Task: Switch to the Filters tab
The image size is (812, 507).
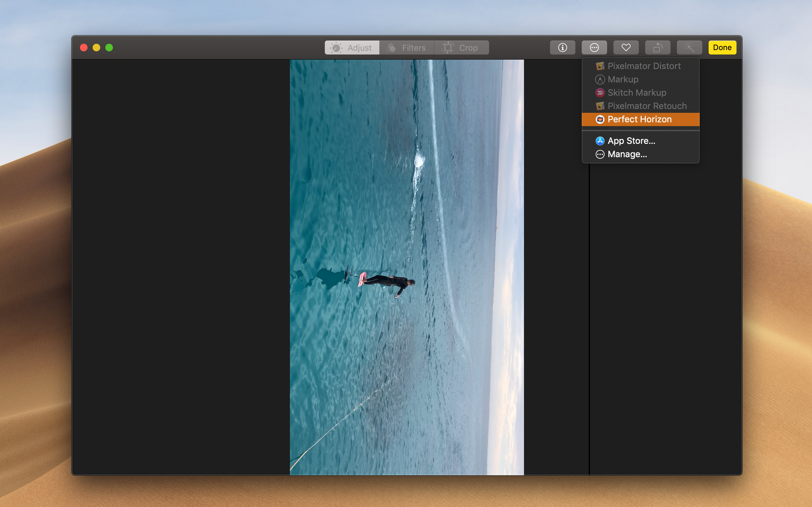Action: point(407,48)
